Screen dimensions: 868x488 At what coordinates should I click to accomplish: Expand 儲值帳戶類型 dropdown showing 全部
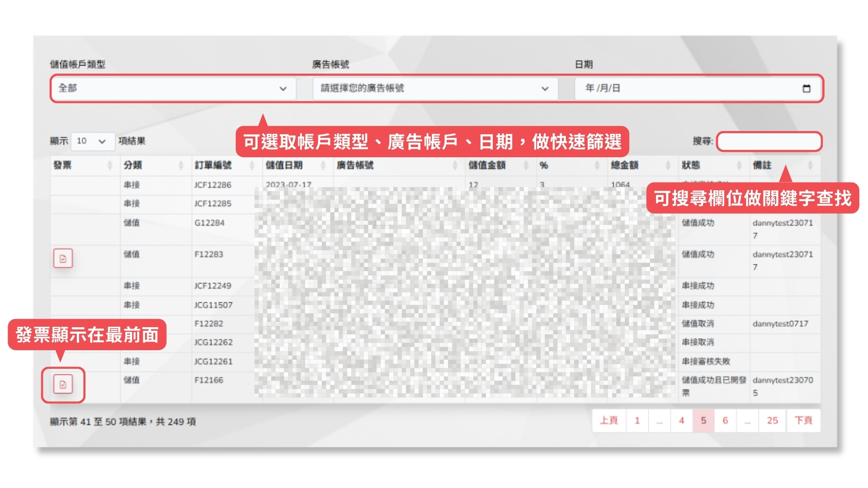click(x=173, y=89)
